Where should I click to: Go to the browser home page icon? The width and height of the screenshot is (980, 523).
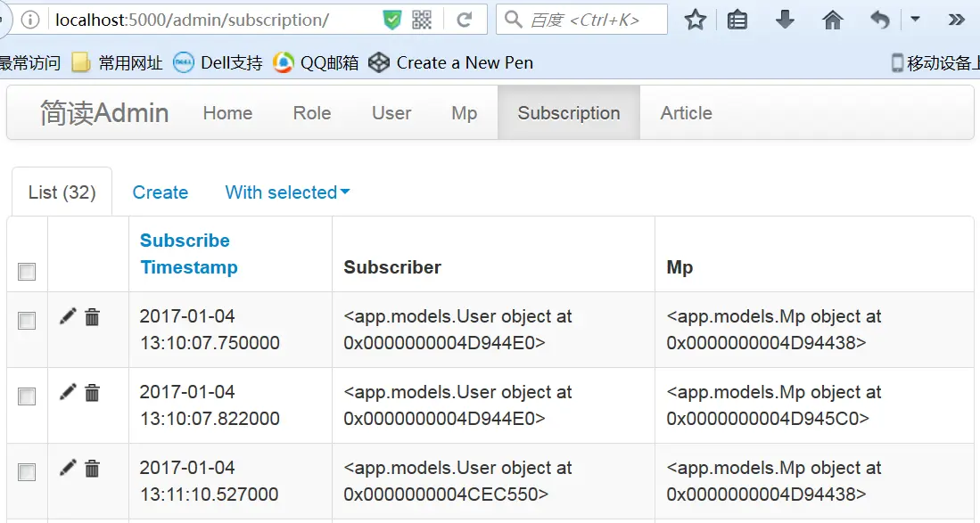coord(833,20)
